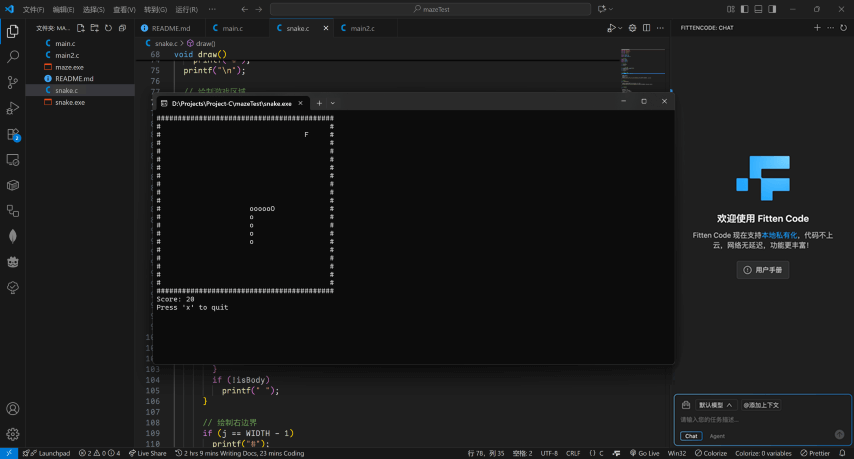This screenshot has height=459, width=854.
Task: Click the Go Live status bar button
Action: coord(644,453)
